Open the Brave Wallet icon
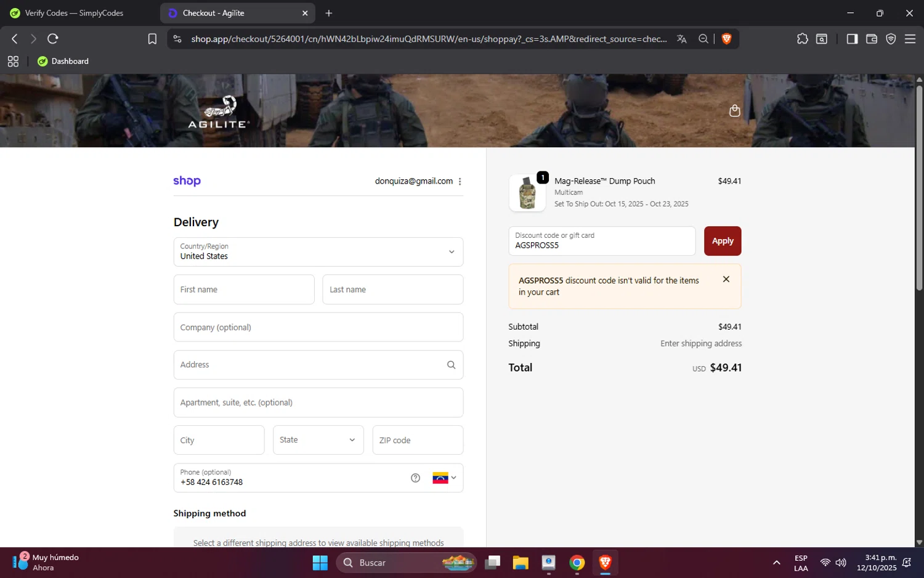 point(872,39)
